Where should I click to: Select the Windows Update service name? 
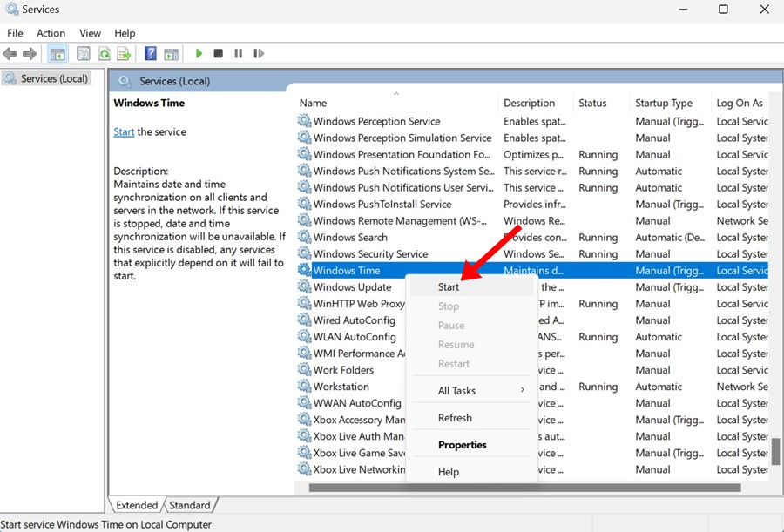pyautogui.click(x=352, y=287)
